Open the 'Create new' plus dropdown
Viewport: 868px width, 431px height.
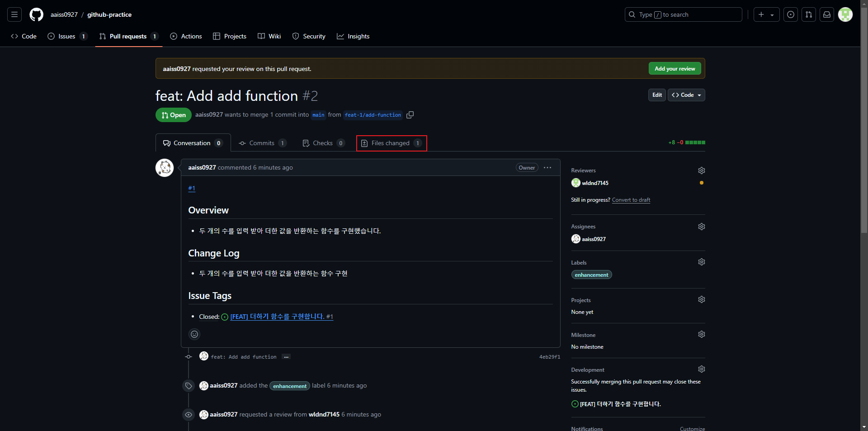(x=766, y=14)
